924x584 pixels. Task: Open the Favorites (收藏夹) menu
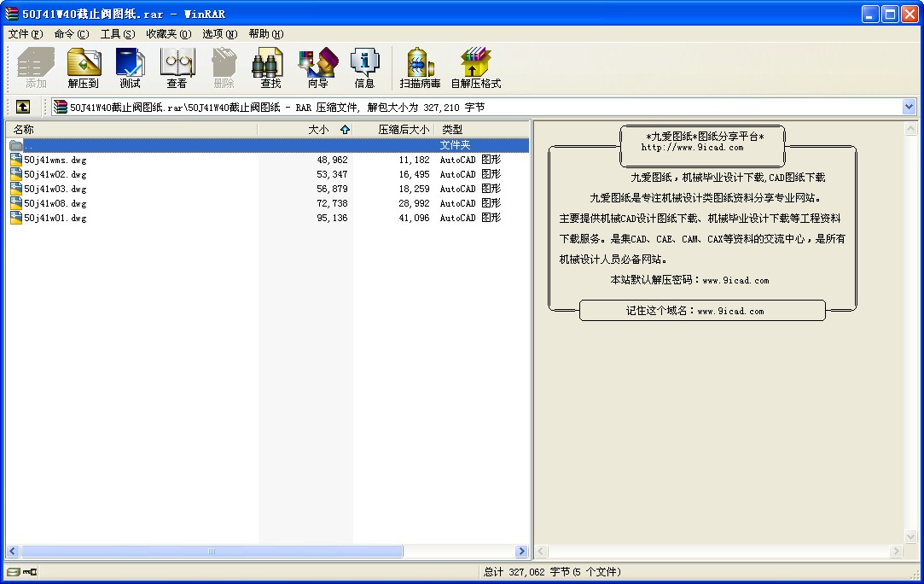coord(168,34)
